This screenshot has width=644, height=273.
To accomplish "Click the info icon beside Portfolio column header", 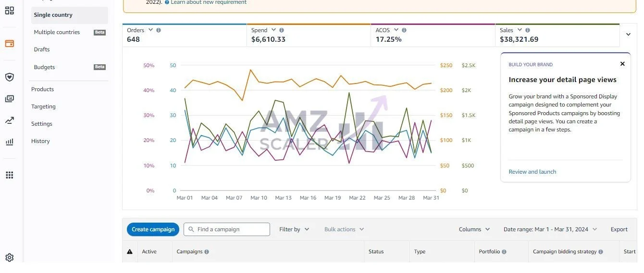I will pos(504,252).
